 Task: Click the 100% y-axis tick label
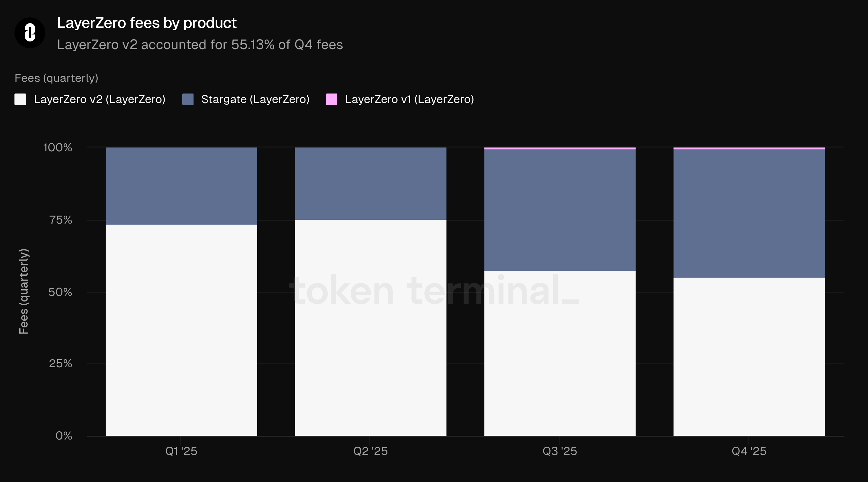58,147
